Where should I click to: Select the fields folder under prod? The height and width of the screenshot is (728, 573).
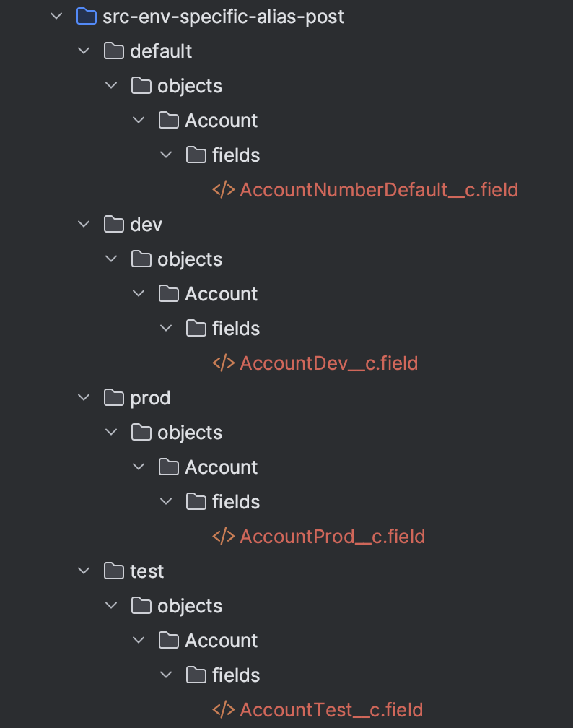[x=236, y=502]
